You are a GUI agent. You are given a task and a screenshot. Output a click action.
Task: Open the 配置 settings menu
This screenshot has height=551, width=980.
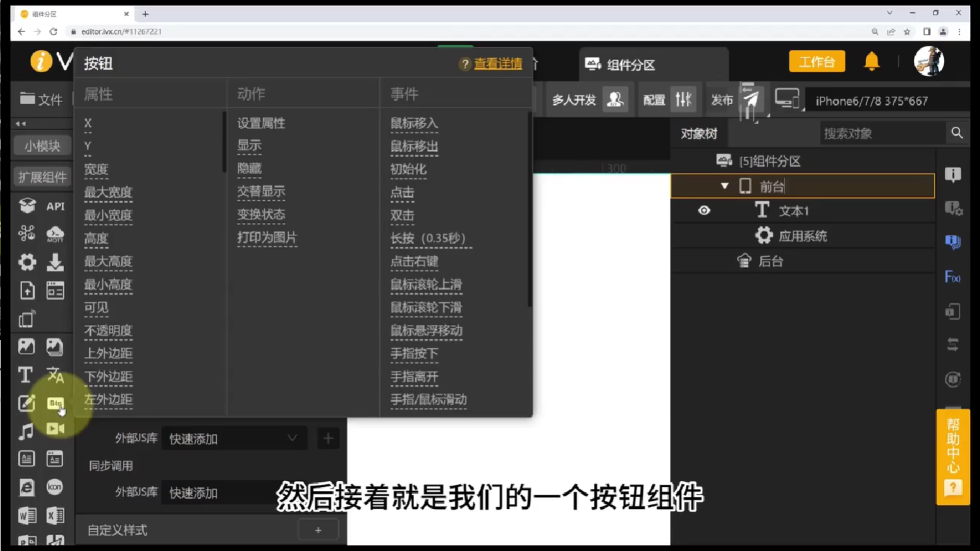[668, 100]
